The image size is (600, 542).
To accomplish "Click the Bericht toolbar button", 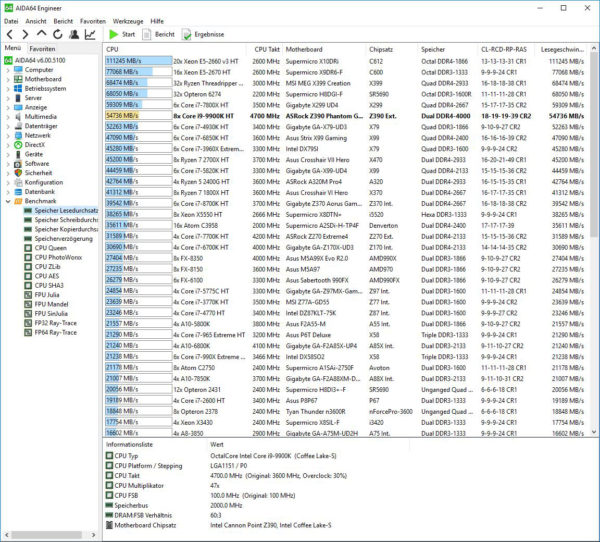I will [x=158, y=34].
